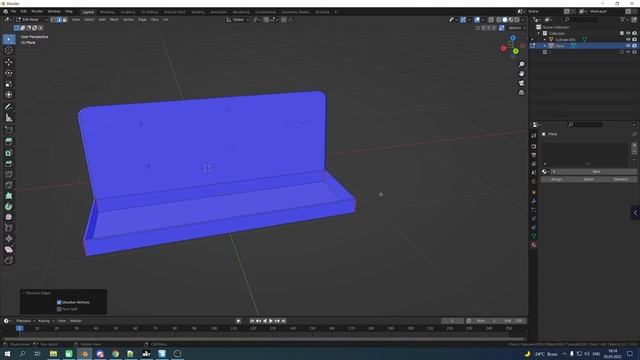Switch to solid viewport shading
640x360 pixels.
click(x=505, y=20)
